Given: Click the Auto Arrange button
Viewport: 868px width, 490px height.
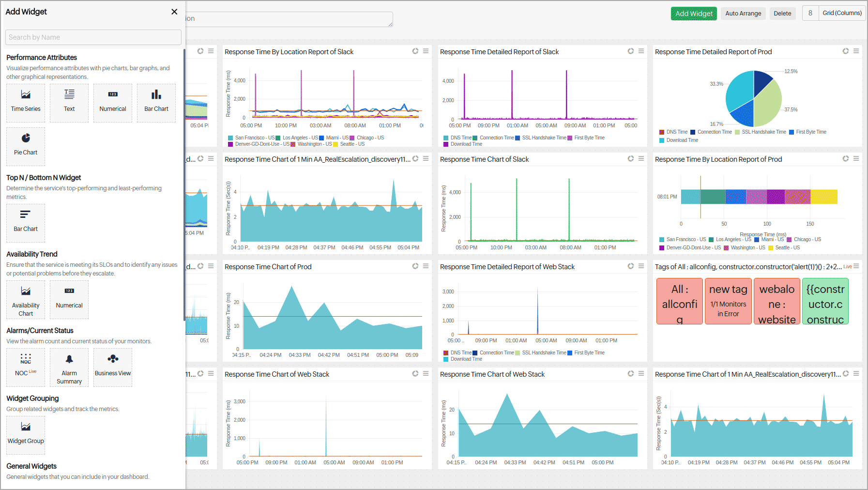Looking at the screenshot, I should coord(743,14).
